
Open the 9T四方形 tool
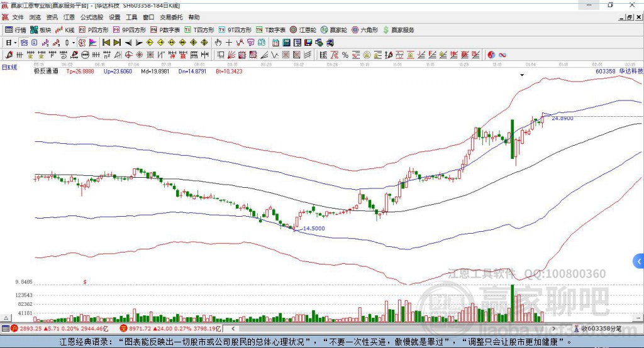[x=235, y=30]
